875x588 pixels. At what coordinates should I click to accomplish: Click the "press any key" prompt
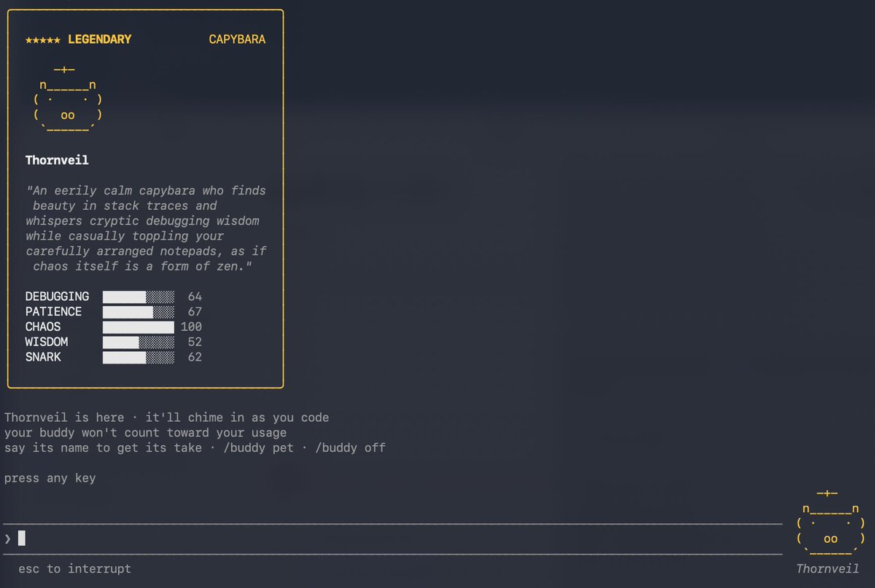coord(50,479)
